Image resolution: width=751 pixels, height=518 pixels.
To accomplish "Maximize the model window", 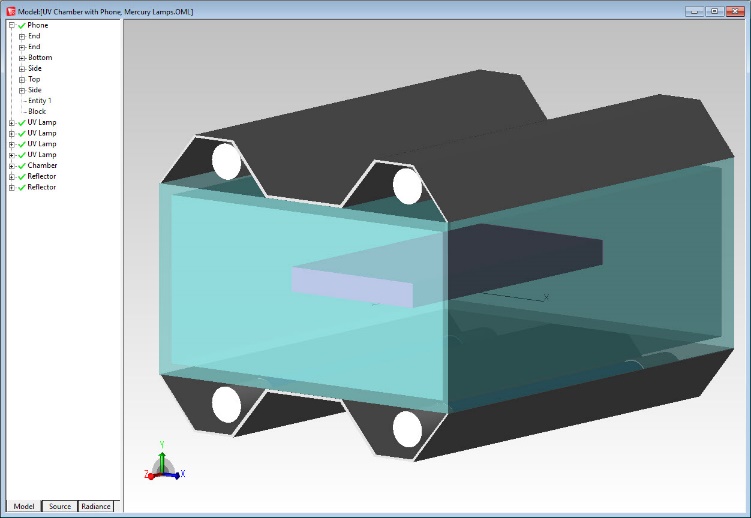I will pyautogui.click(x=714, y=11).
